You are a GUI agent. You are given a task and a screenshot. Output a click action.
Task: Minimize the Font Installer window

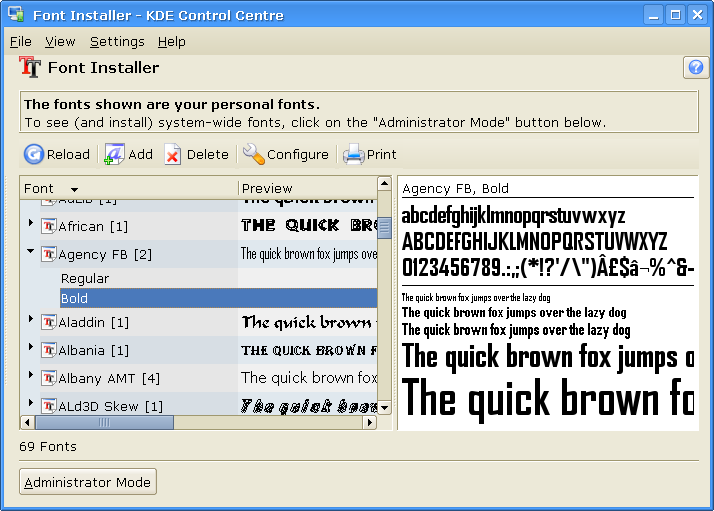654,15
